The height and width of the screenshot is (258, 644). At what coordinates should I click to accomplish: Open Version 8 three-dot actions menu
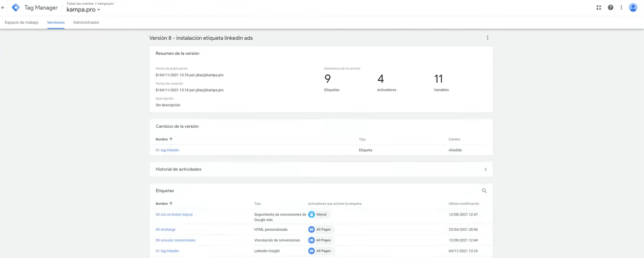point(488,38)
